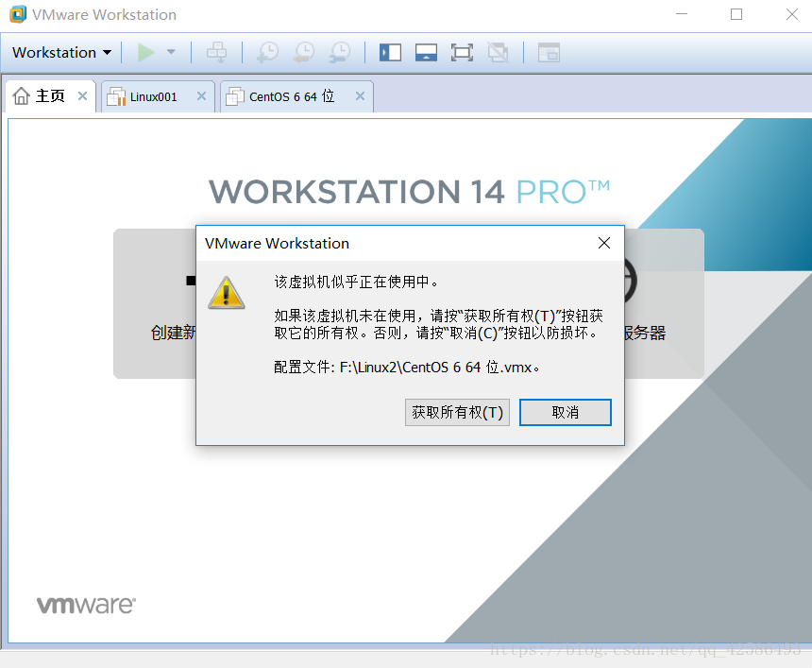Close the VMware Workstation warning dialog
The image size is (812, 668).
(x=604, y=243)
